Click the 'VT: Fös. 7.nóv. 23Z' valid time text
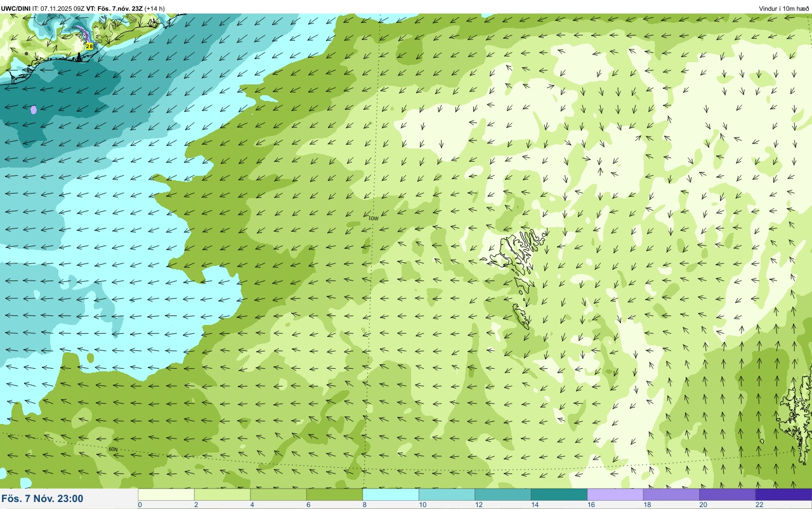The image size is (812, 509). pos(114,8)
